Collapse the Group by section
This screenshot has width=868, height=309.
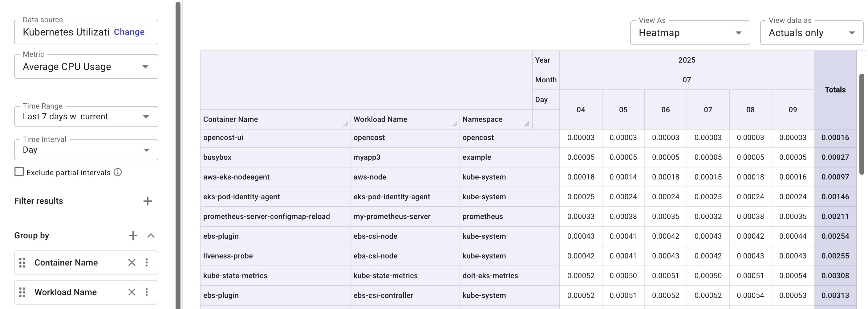click(151, 235)
